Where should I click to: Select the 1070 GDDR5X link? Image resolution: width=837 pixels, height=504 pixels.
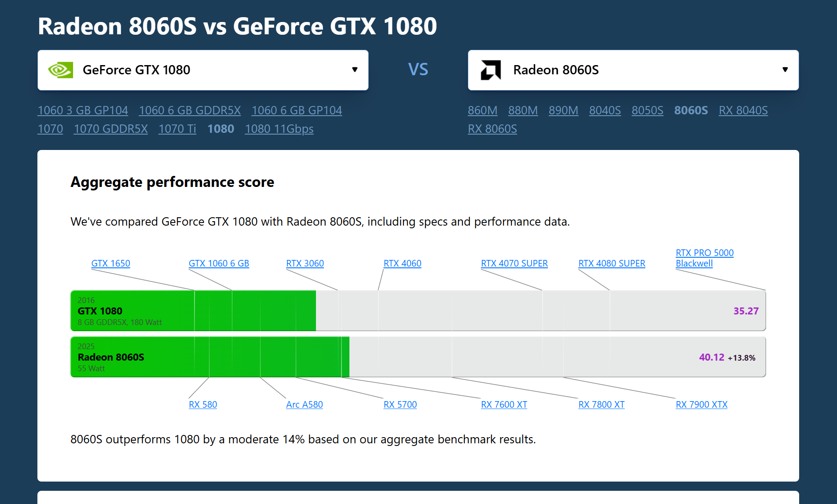110,129
